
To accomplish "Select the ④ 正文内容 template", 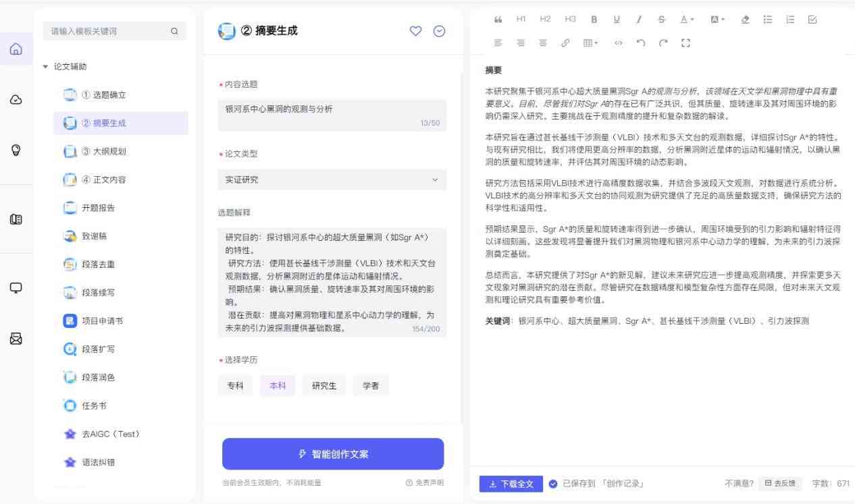I will (121, 180).
